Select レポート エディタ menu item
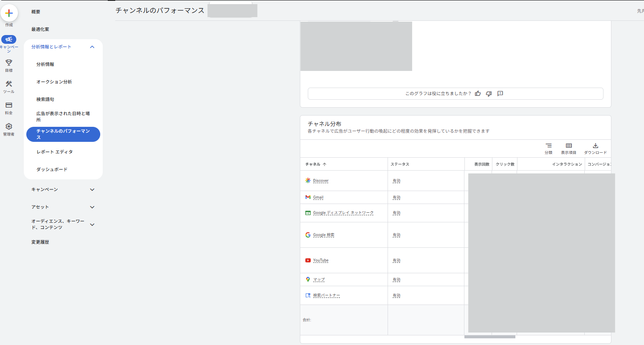 click(x=54, y=152)
